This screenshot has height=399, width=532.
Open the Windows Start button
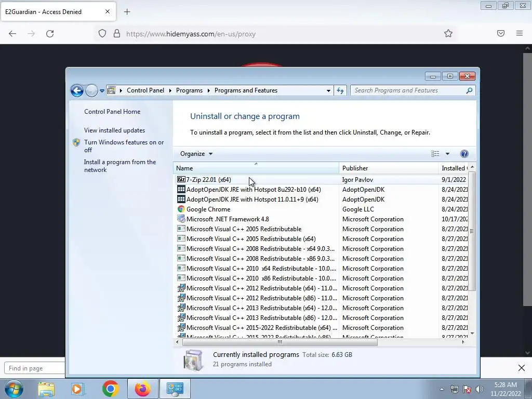point(14,389)
